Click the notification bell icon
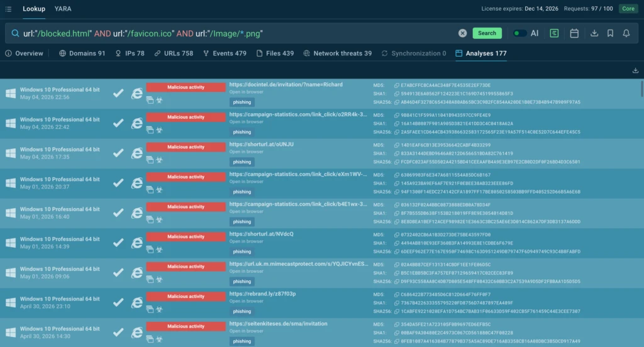The height and width of the screenshot is (347, 644). 626,33
